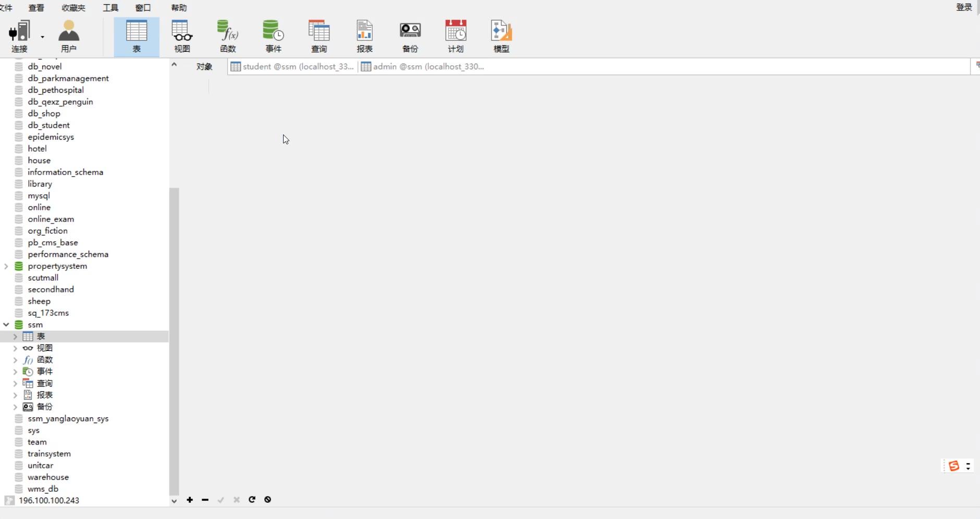Image resolution: width=980 pixels, height=519 pixels.
Task: Select the mysql database
Action: 39,196
